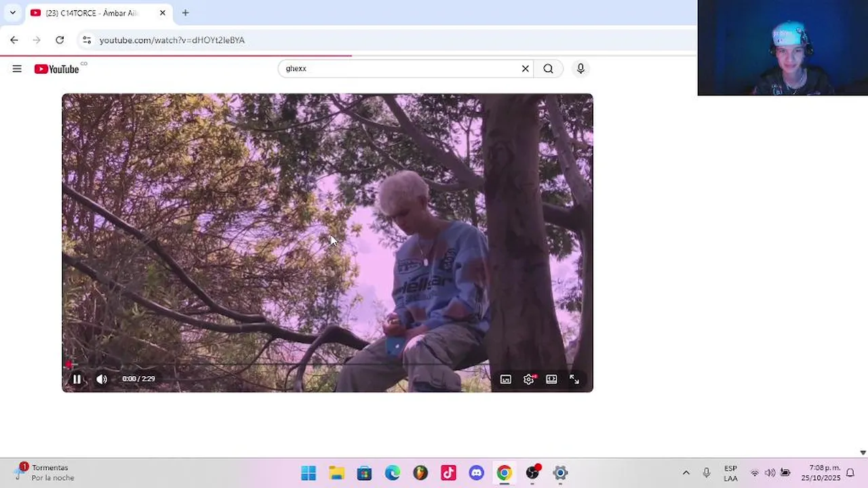Image resolution: width=868 pixels, height=488 pixels.
Task: Reload the YouTube page
Action: click(x=60, y=40)
